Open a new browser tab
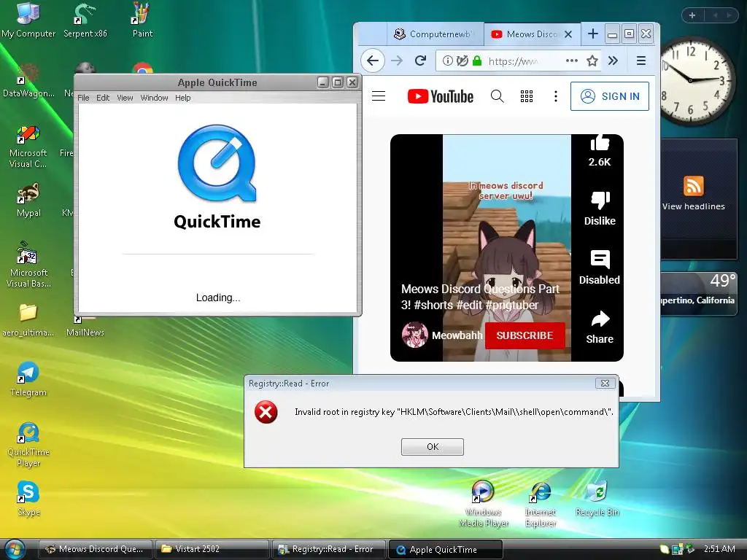This screenshot has width=747, height=560. (592, 34)
